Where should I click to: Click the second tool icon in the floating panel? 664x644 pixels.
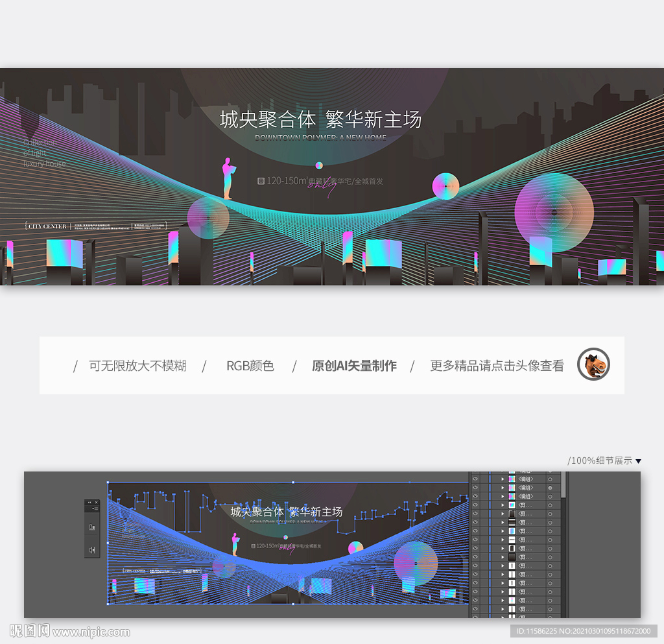pos(92,548)
